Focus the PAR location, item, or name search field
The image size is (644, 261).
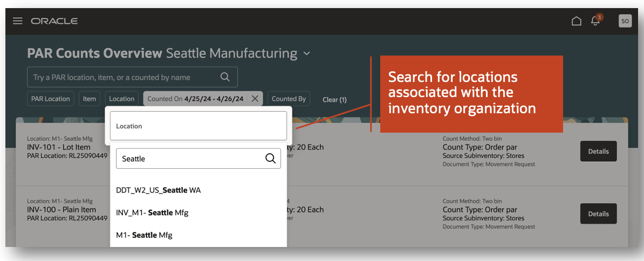(132, 77)
